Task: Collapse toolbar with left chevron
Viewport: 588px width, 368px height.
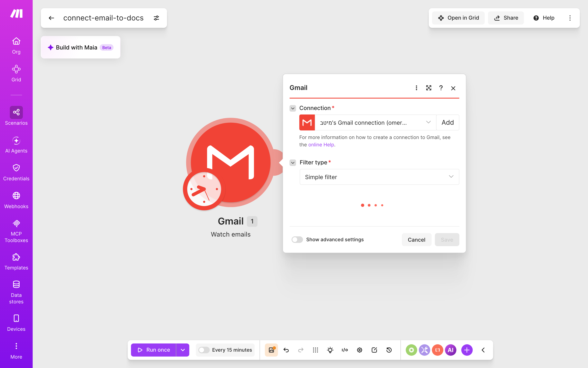Action: [483, 350]
